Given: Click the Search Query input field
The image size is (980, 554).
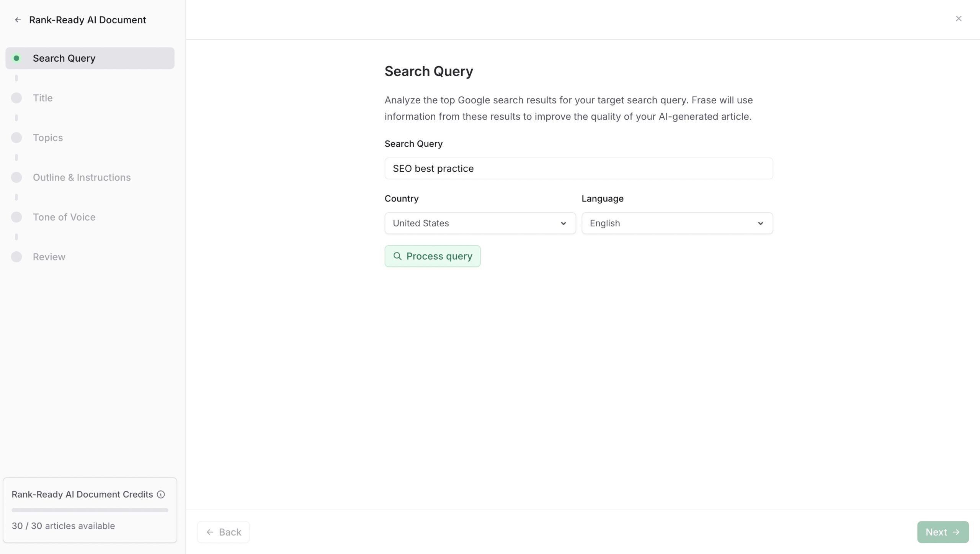Looking at the screenshot, I should coord(578,169).
